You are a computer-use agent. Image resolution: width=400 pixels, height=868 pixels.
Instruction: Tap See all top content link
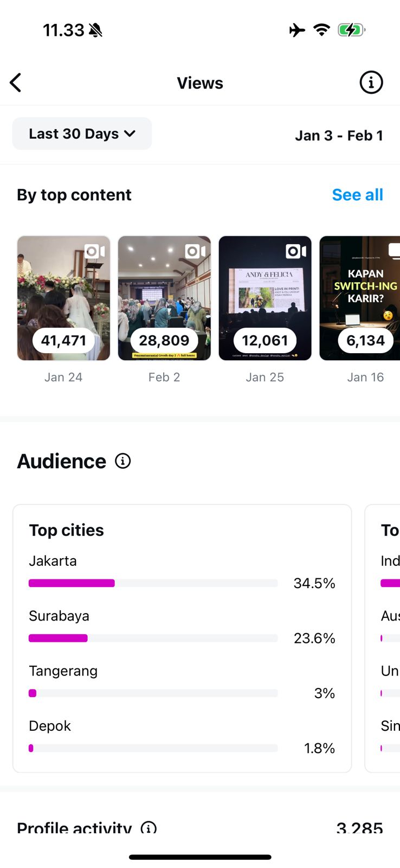pyautogui.click(x=357, y=195)
